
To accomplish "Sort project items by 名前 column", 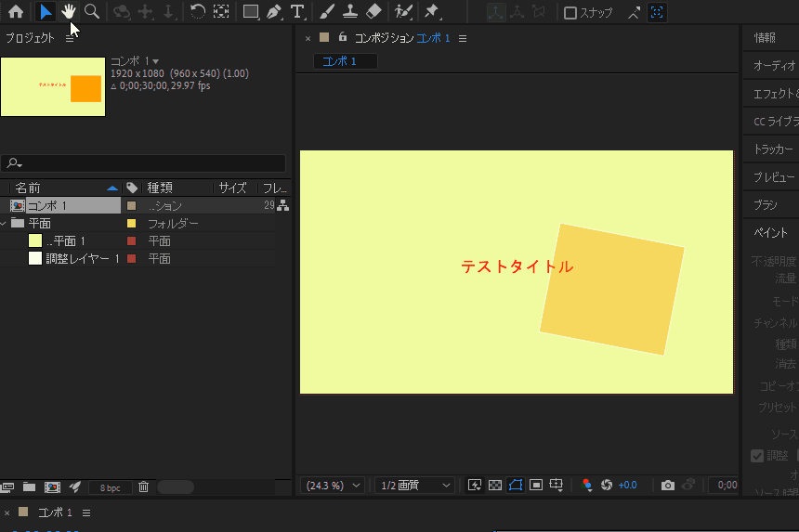I will (x=28, y=188).
